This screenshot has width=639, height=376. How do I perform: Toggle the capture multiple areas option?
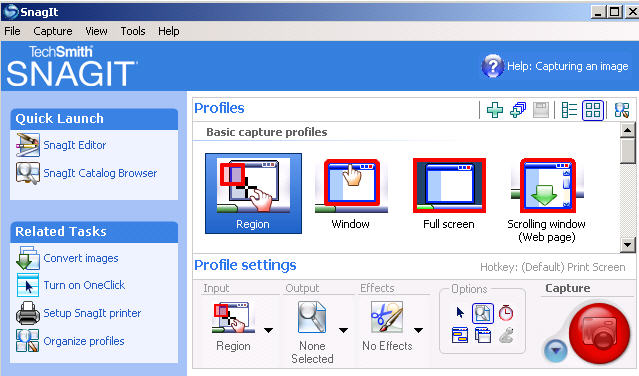460,336
